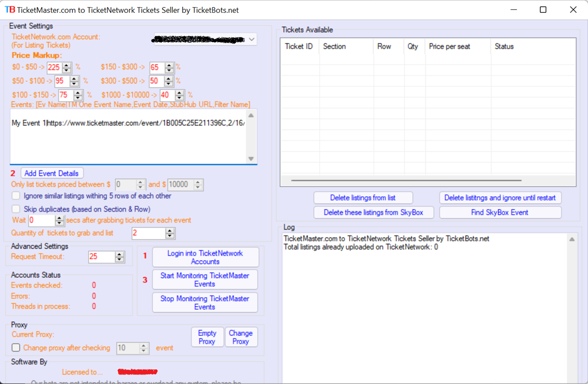588x384 pixels.
Task: Click the minimum ticket price field
Action: click(125, 184)
